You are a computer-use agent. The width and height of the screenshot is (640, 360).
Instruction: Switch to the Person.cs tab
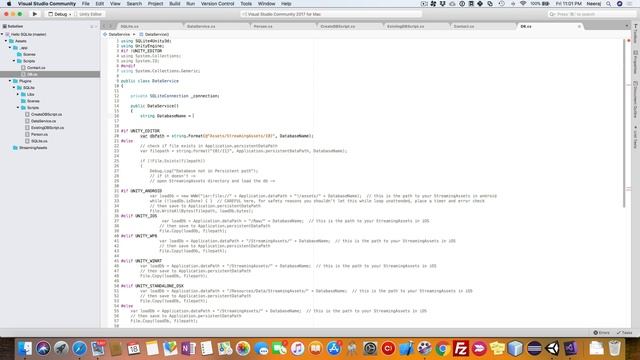tap(263, 26)
